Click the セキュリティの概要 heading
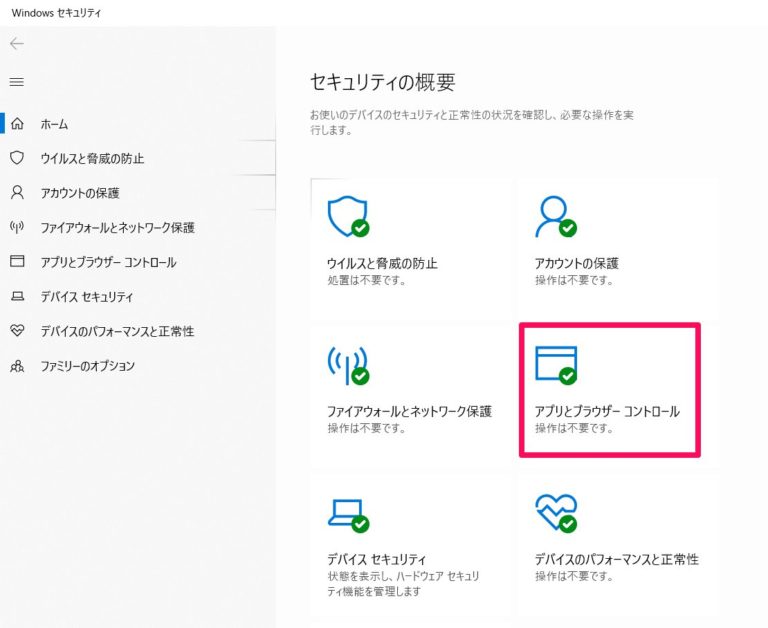The width and height of the screenshot is (768, 628). pyautogui.click(x=383, y=82)
